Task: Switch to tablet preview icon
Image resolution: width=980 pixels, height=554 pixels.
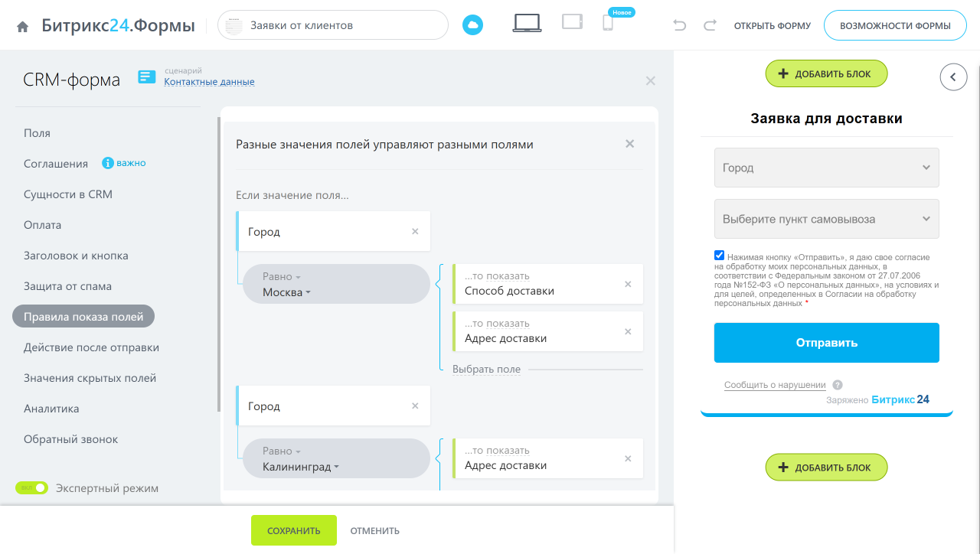Action: click(572, 22)
